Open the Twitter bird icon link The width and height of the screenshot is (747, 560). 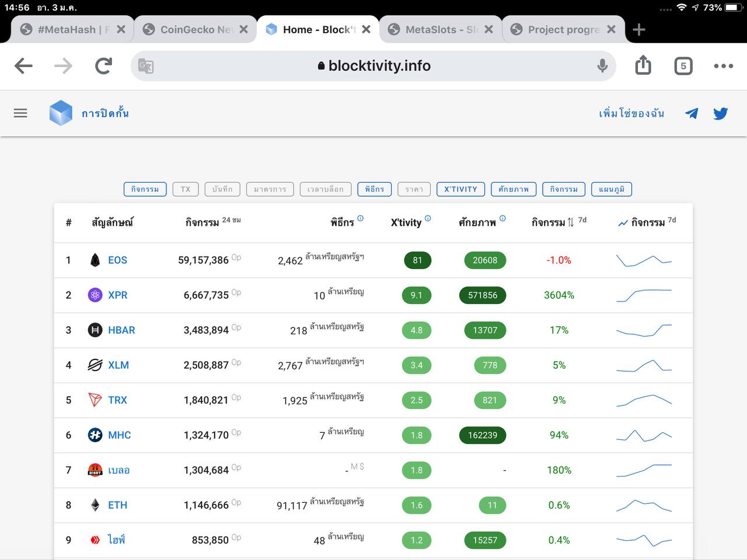721,113
